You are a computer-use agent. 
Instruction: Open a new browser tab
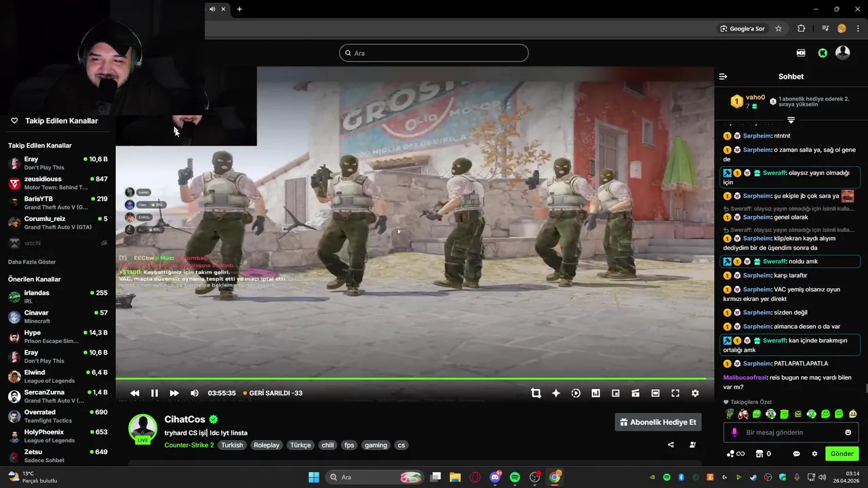tap(239, 9)
